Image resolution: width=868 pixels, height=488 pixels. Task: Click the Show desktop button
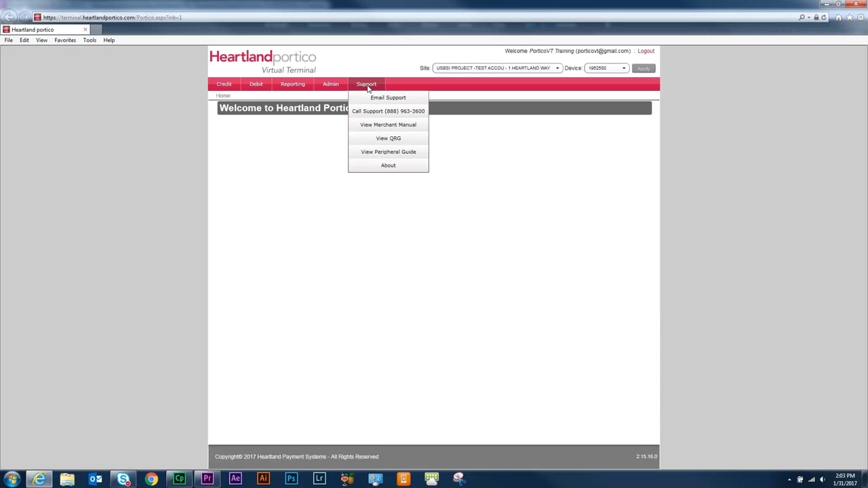pos(865,479)
